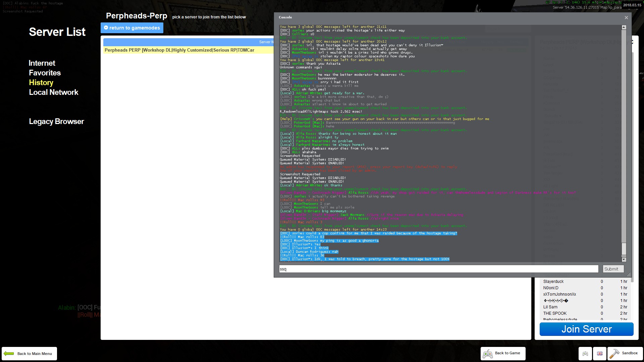
Task: Click the console scrollbar down arrow
Action: (x=624, y=259)
